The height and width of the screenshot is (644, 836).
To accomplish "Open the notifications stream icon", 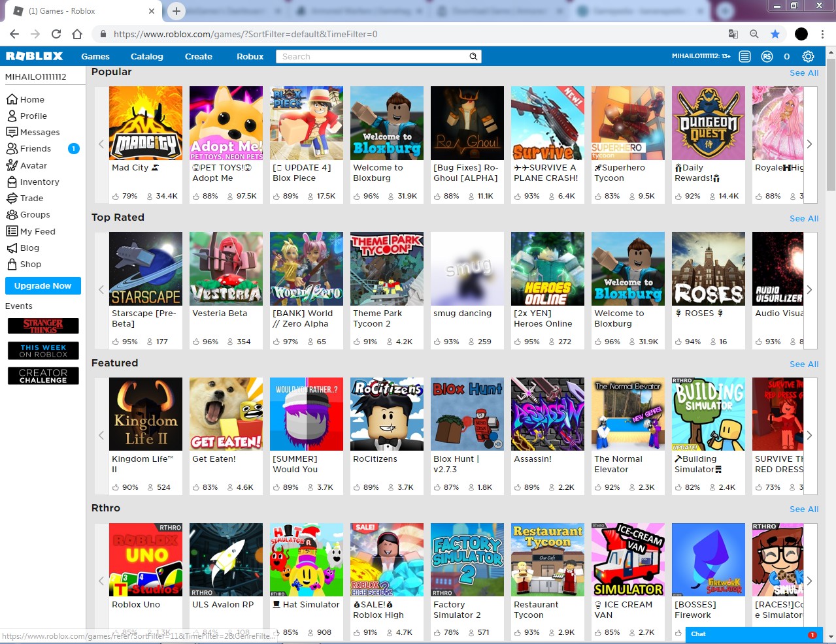I will coord(744,57).
